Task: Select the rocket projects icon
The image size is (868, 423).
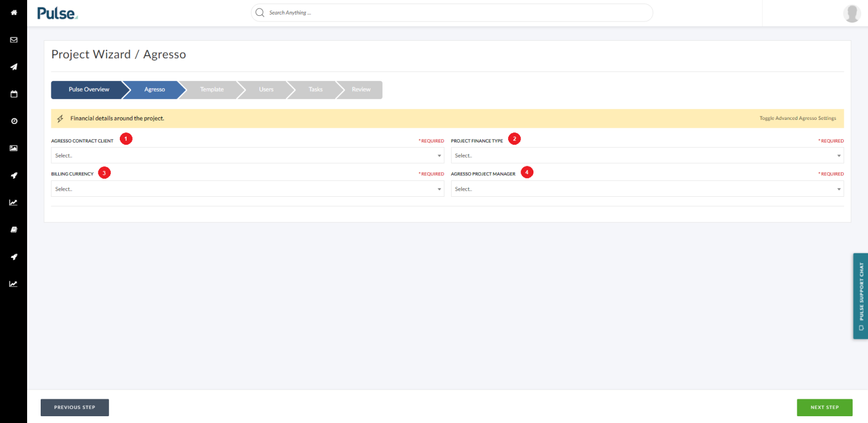Action: (x=13, y=175)
